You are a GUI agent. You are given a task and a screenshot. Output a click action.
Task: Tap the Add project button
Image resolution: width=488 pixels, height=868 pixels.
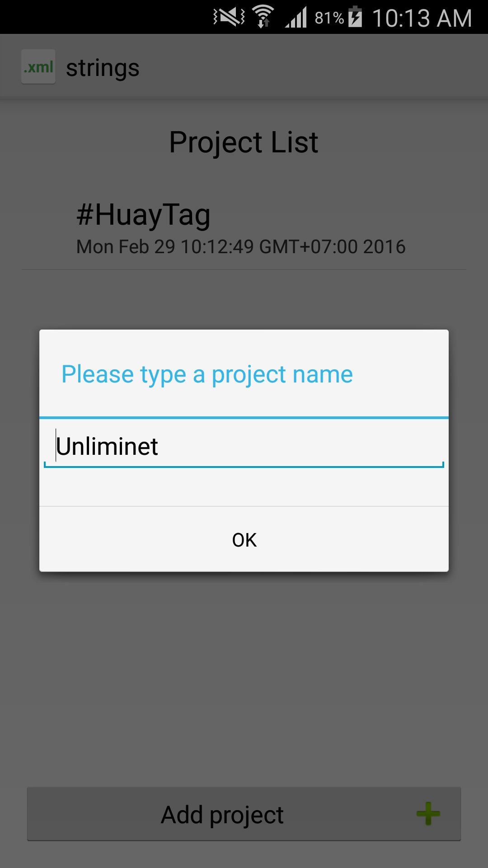(244, 814)
